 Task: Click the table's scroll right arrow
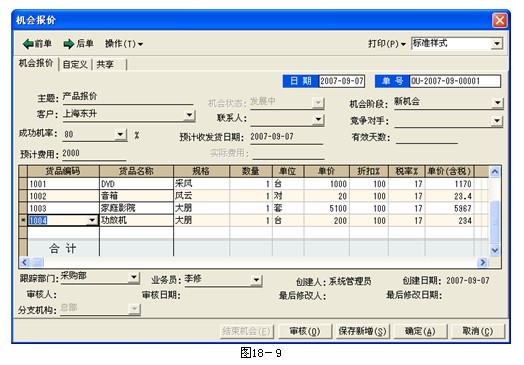click(x=482, y=262)
